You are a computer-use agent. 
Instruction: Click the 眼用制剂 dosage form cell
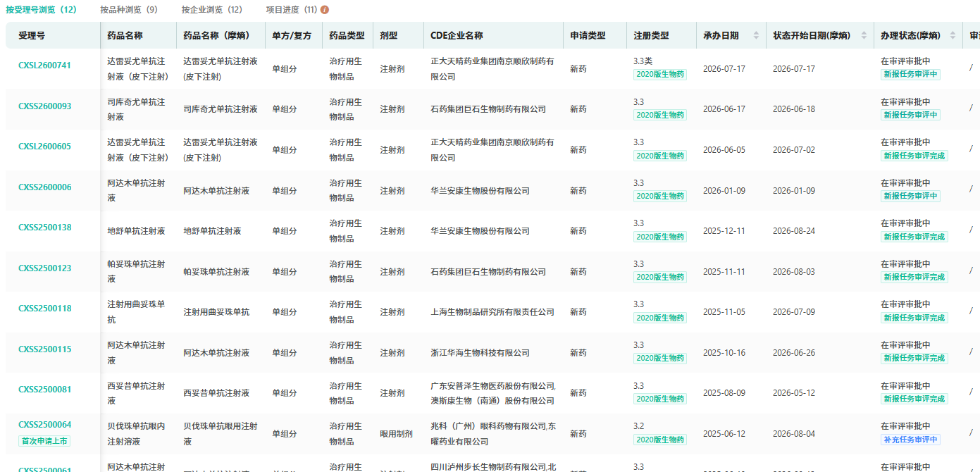click(x=396, y=434)
